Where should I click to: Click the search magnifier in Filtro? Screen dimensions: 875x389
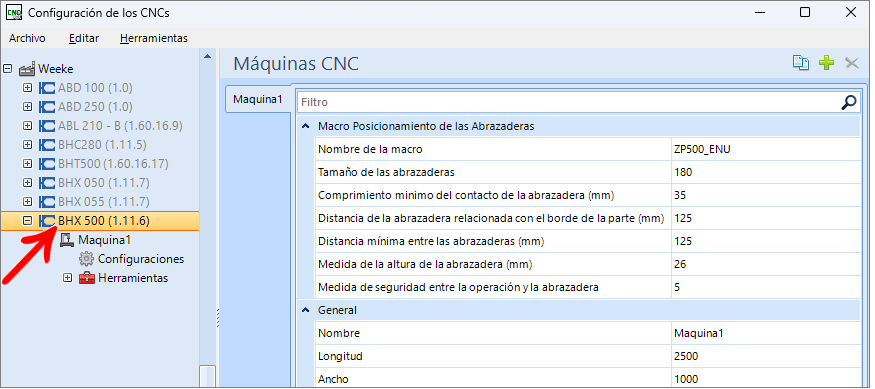(x=848, y=102)
